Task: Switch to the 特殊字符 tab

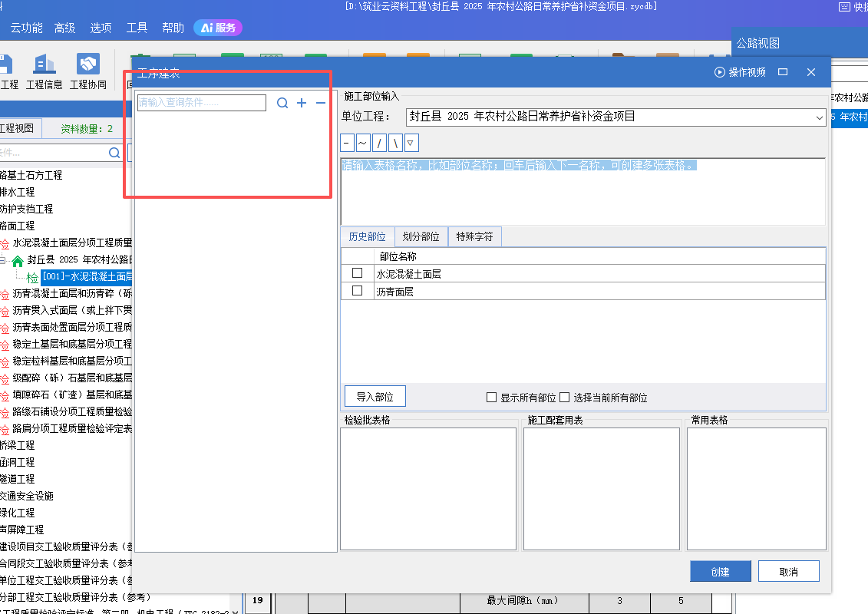Action: pyautogui.click(x=474, y=237)
